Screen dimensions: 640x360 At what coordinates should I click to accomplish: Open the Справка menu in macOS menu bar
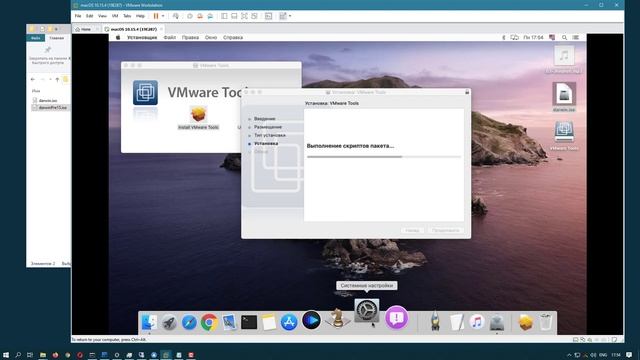tap(233, 38)
